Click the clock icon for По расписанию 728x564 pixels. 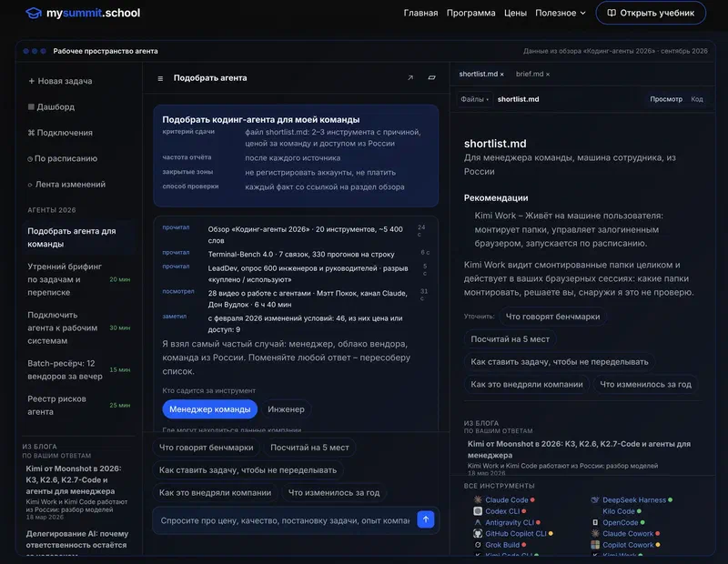tap(30, 159)
